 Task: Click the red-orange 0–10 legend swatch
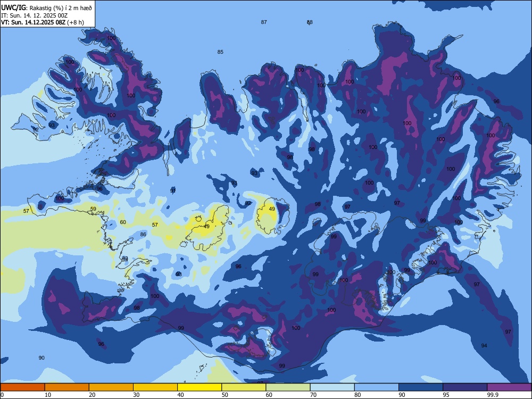coord(22,387)
